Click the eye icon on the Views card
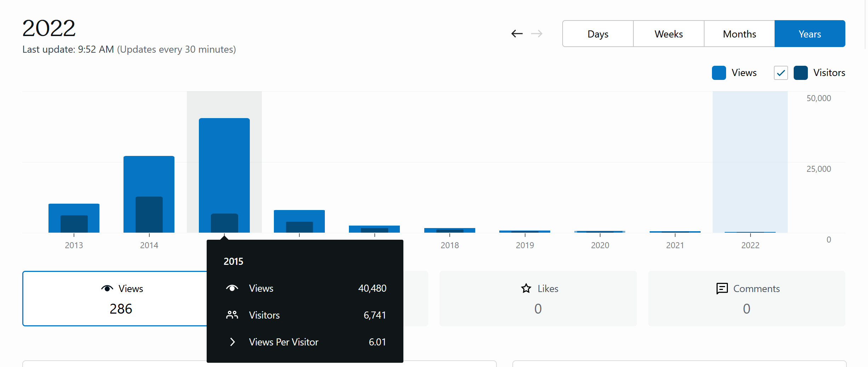The image size is (868, 367). [107, 288]
